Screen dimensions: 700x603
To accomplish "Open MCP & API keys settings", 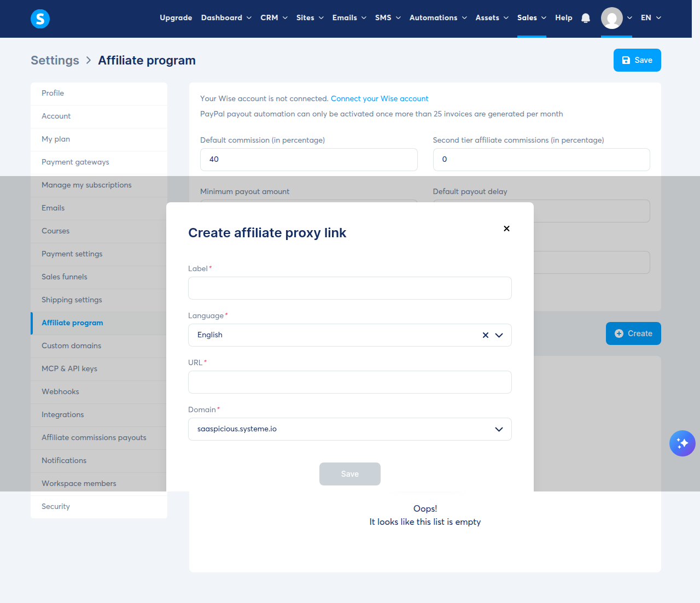I will point(99,369).
